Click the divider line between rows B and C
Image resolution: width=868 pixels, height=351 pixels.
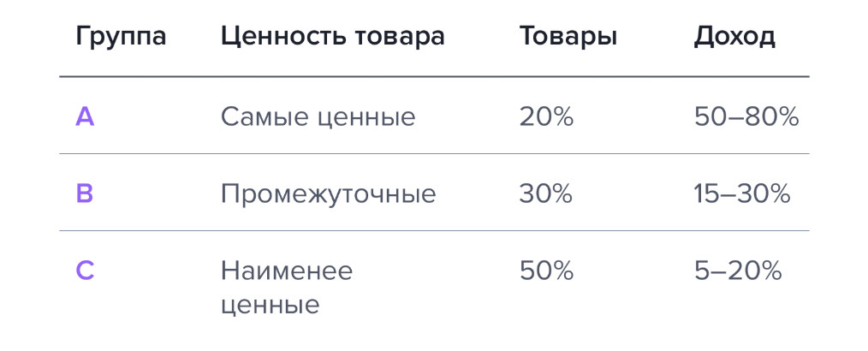click(x=434, y=231)
